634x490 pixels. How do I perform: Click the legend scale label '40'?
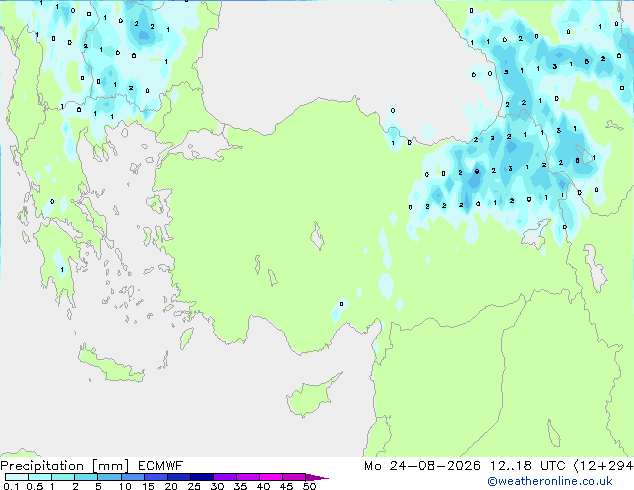tap(264, 486)
